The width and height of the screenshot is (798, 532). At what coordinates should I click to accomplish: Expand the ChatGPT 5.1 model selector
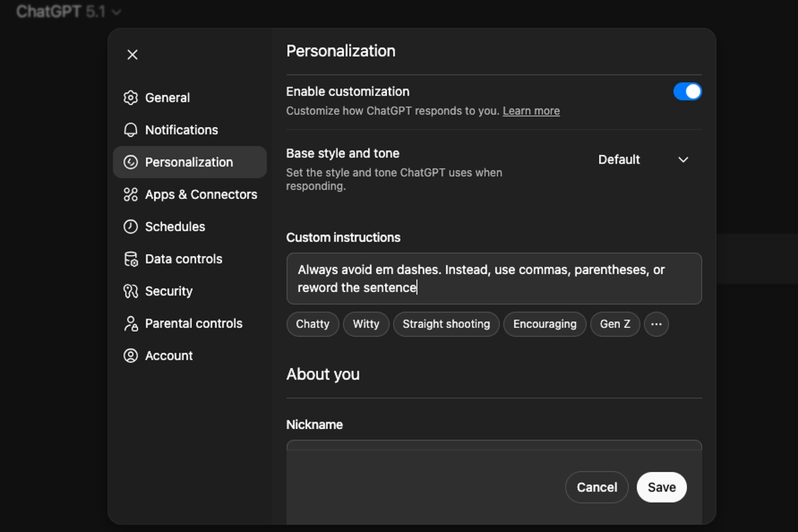(x=68, y=12)
